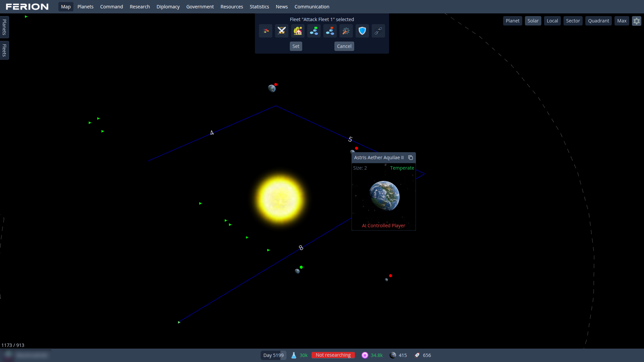Click the blue shield defend icon

(362, 31)
